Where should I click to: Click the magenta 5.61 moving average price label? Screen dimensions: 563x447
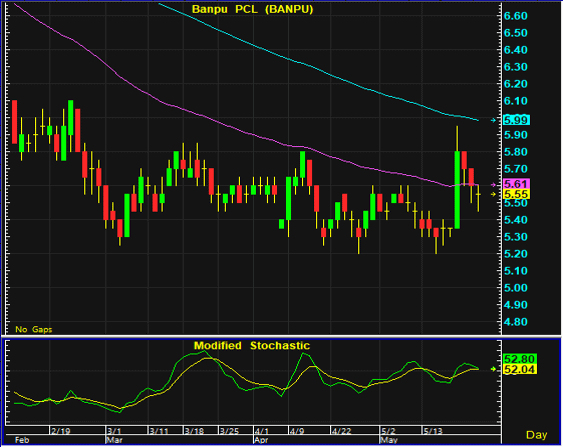tap(516, 184)
